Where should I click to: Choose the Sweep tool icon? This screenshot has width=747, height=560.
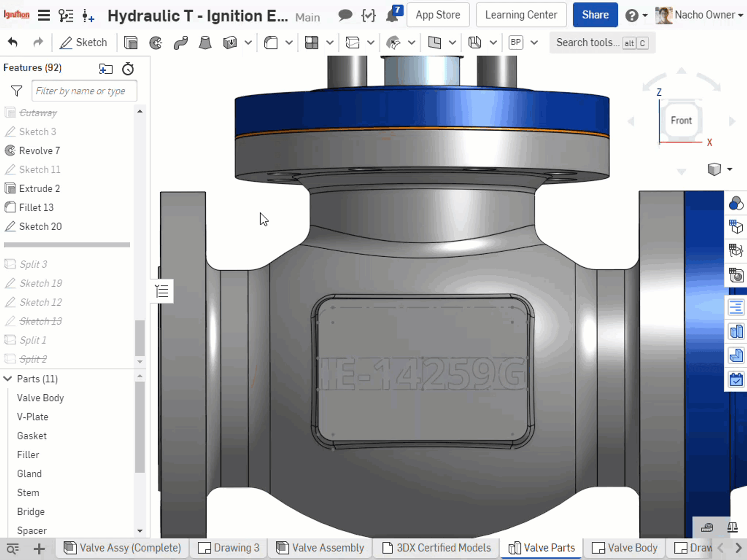181,43
